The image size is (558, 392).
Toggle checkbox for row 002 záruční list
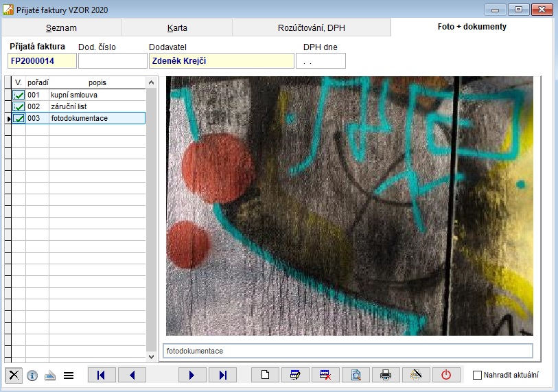point(19,106)
